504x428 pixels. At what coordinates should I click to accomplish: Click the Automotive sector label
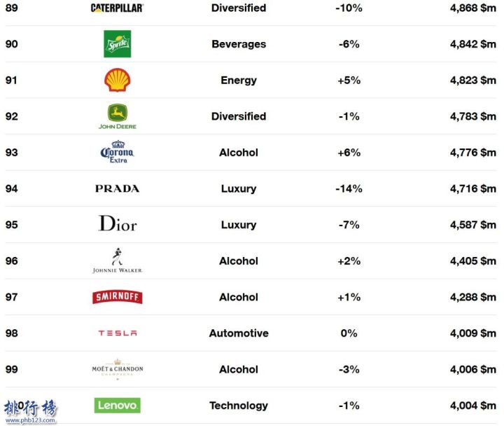pos(239,333)
